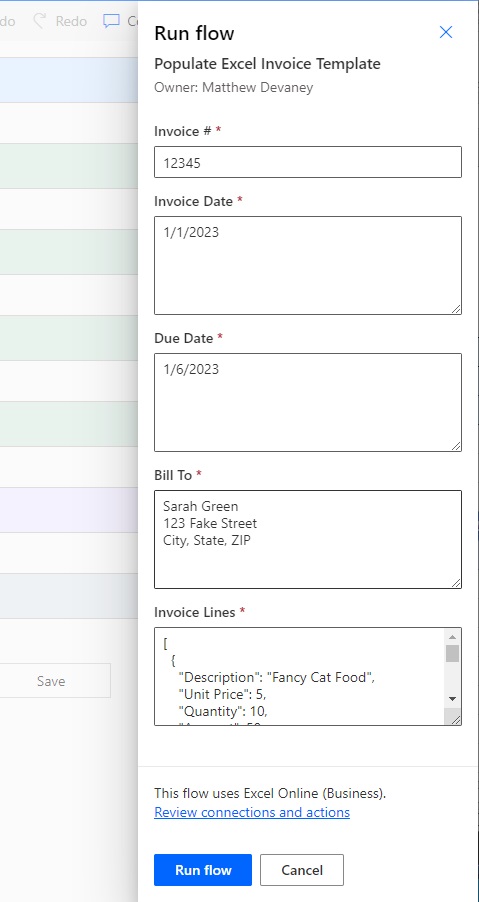The height and width of the screenshot is (902, 479).
Task: Click the Bill To resize grip corner
Action: click(455, 583)
